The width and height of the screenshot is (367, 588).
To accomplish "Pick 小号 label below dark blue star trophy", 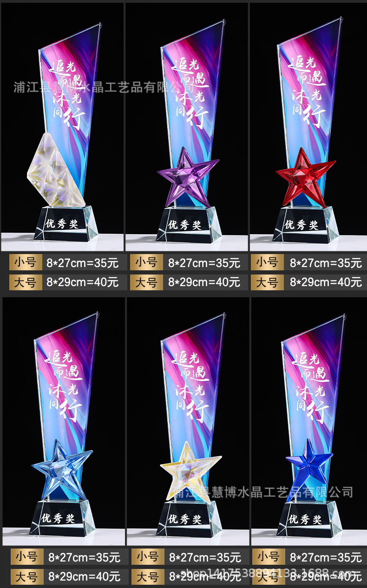I will coord(269,557).
